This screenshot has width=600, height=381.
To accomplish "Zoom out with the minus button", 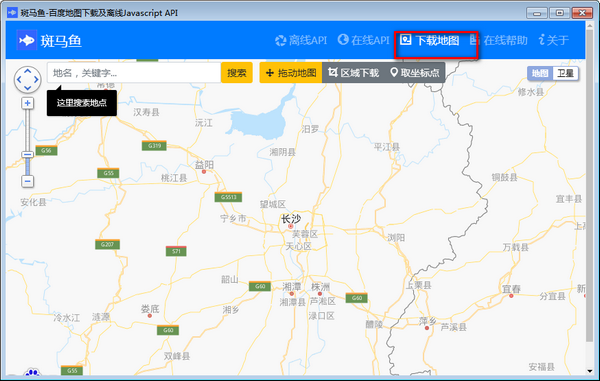I will point(27,181).
